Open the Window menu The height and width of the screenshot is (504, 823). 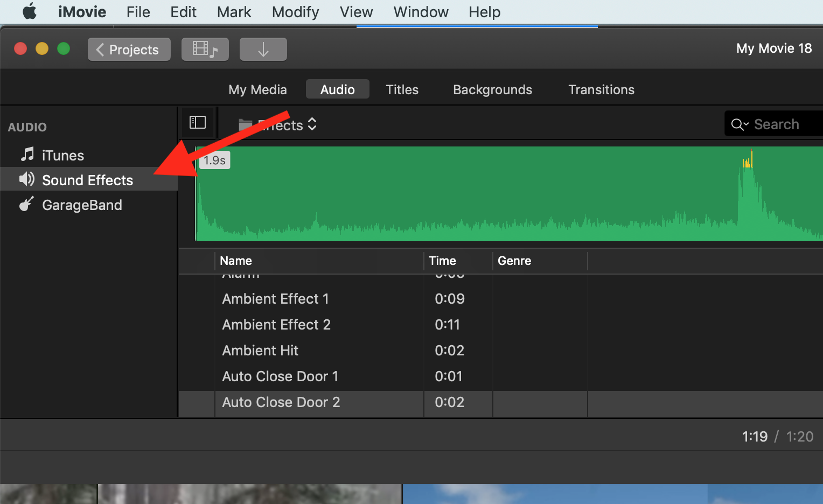[x=421, y=12]
